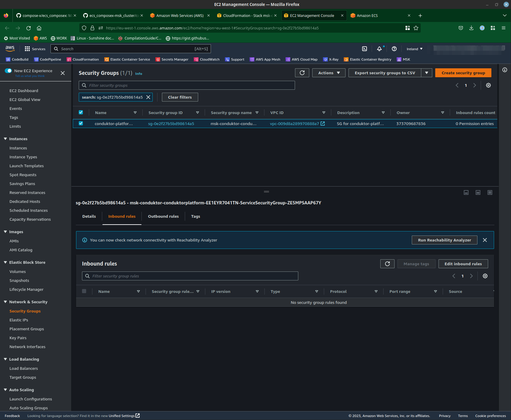This screenshot has width=511, height=420.
Task: Select the Inbound rules tab
Action: (122, 216)
